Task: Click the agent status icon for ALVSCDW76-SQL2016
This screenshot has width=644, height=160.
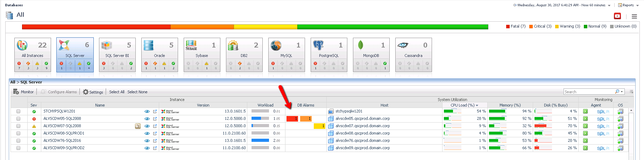Action: click(585, 141)
